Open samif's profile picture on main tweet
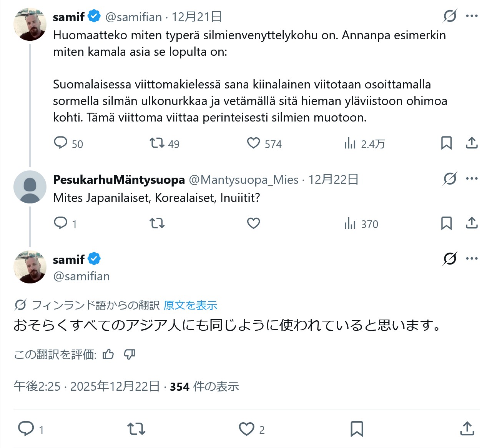 point(30,267)
